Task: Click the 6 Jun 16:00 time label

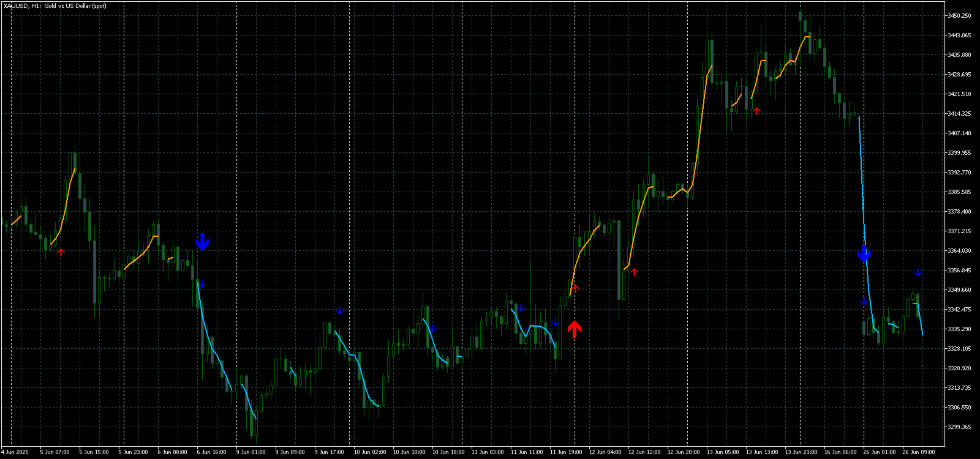Action: click(x=212, y=452)
